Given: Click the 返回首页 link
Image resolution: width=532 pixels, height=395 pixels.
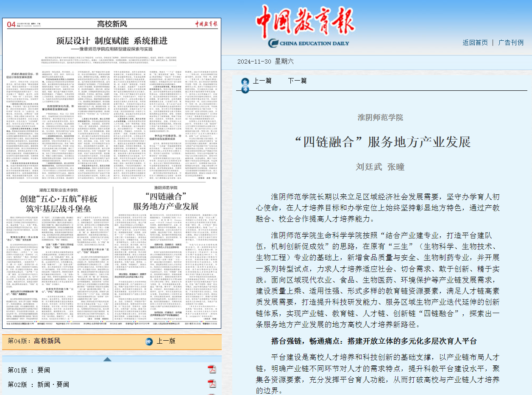Looking at the screenshot, I should click(475, 42).
